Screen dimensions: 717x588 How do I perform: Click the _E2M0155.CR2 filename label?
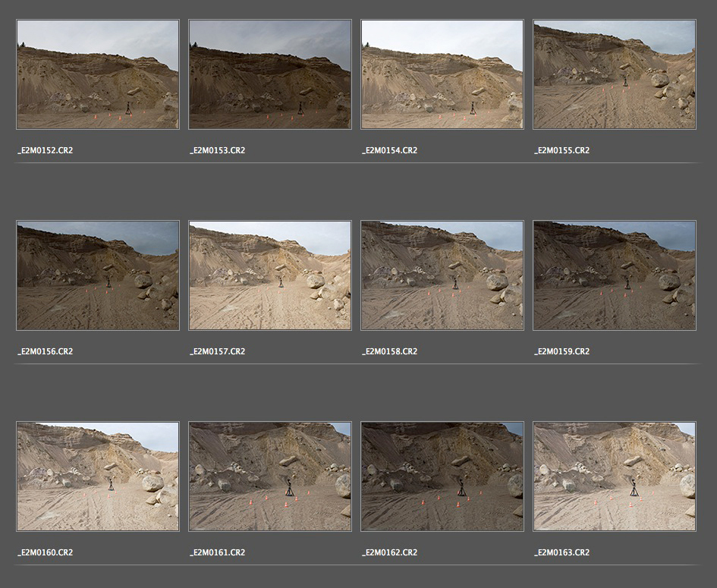(x=561, y=150)
